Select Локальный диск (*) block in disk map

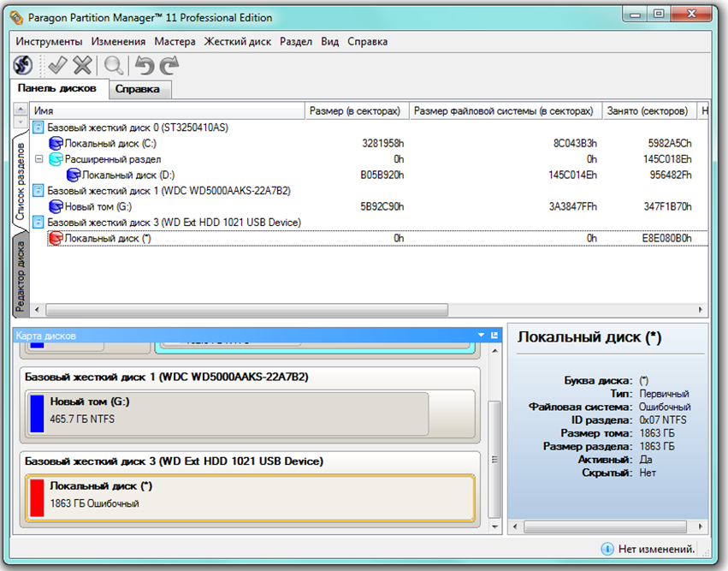coord(251,498)
